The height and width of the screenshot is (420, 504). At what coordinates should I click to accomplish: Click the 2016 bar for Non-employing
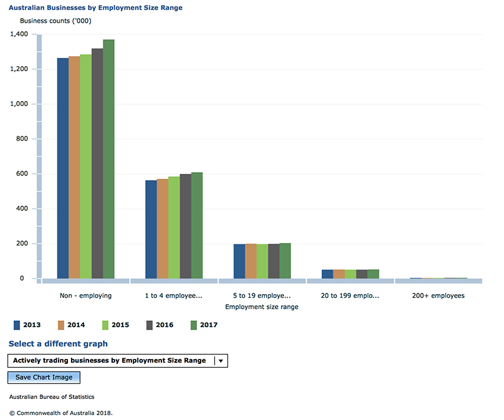click(x=97, y=164)
